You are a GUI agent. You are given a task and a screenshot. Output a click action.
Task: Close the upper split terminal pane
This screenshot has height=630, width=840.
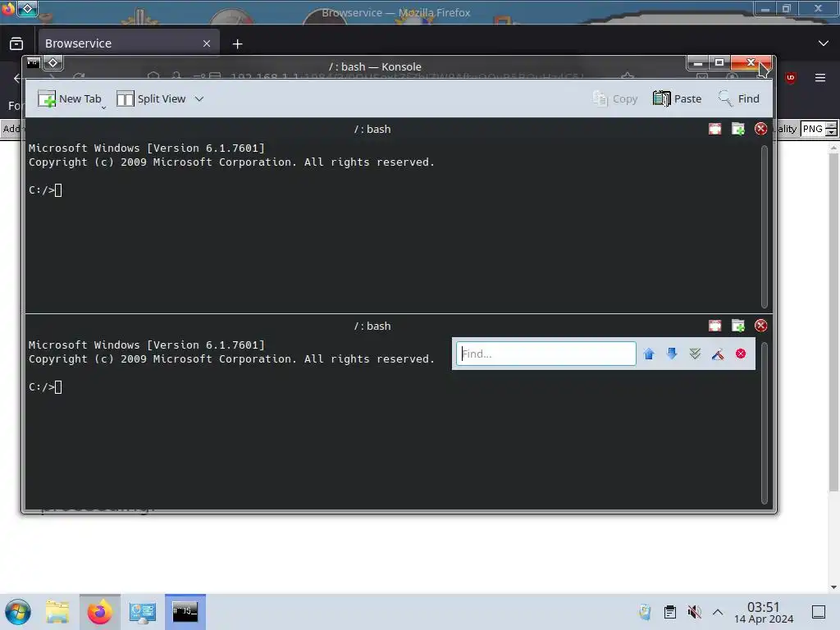[760, 129]
